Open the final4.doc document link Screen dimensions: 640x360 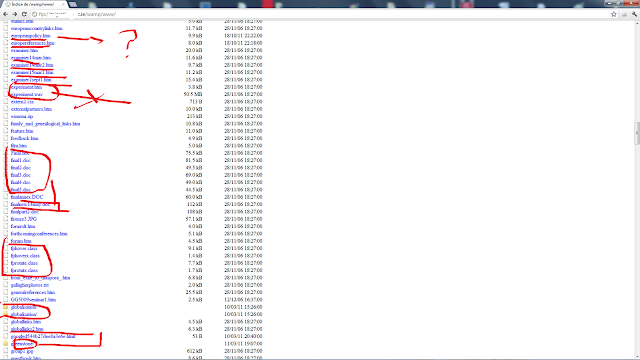coord(21,182)
